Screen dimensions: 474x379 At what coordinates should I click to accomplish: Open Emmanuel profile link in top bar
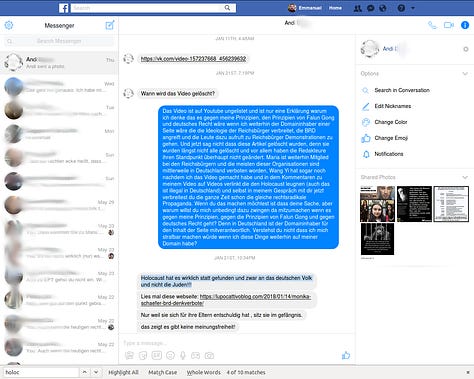(x=305, y=8)
